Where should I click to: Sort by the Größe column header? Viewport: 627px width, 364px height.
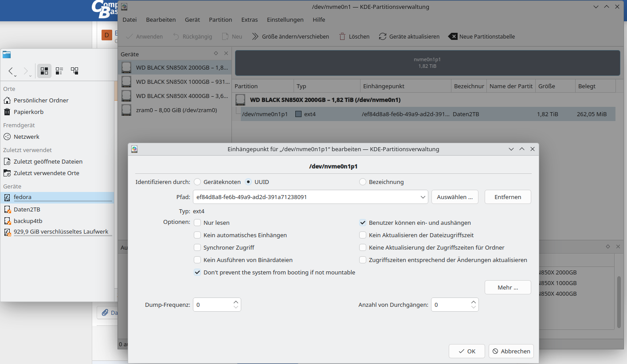point(555,86)
